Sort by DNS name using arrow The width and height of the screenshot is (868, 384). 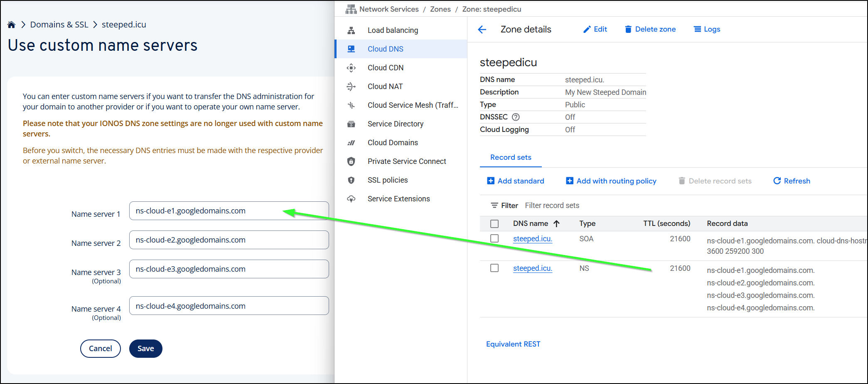coord(556,224)
